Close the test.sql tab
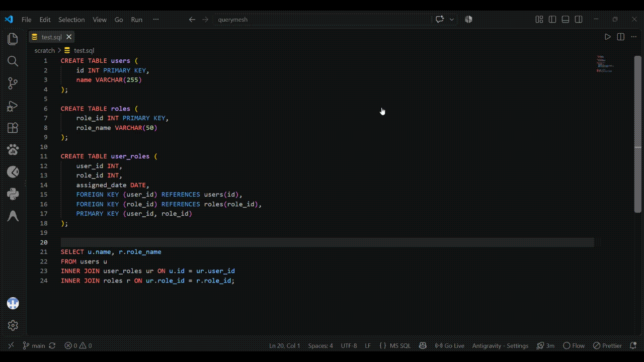 point(69,37)
